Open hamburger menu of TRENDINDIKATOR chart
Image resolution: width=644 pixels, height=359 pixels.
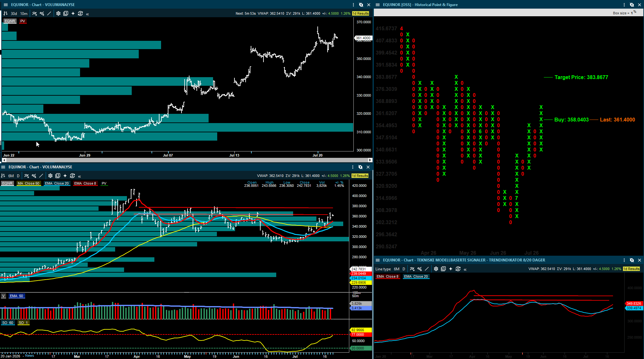[378, 260]
